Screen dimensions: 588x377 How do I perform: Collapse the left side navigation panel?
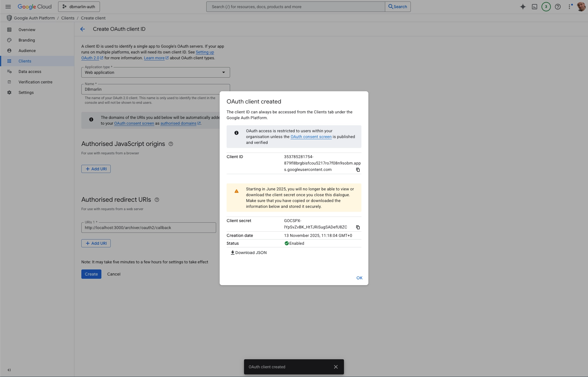coord(9,370)
